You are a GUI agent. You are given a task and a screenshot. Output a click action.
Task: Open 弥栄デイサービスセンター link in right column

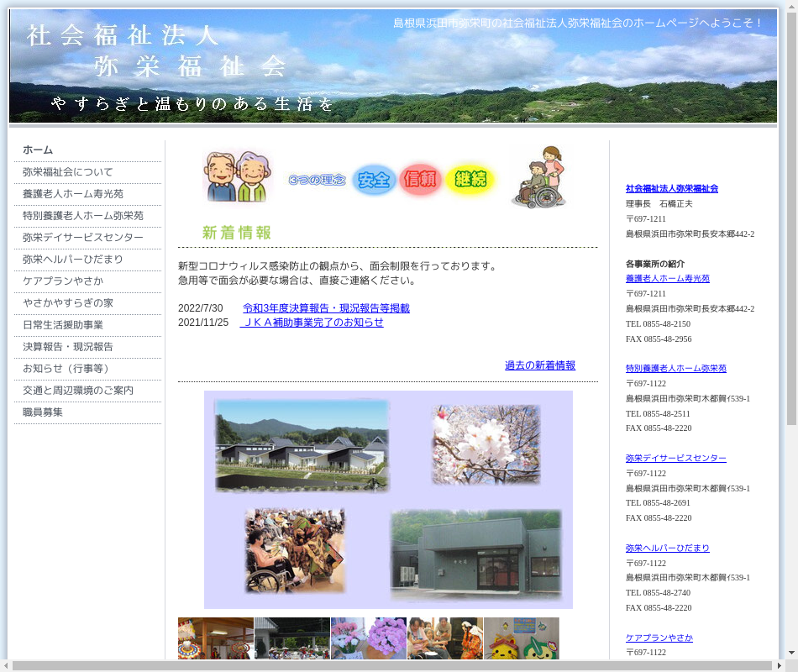(x=675, y=459)
